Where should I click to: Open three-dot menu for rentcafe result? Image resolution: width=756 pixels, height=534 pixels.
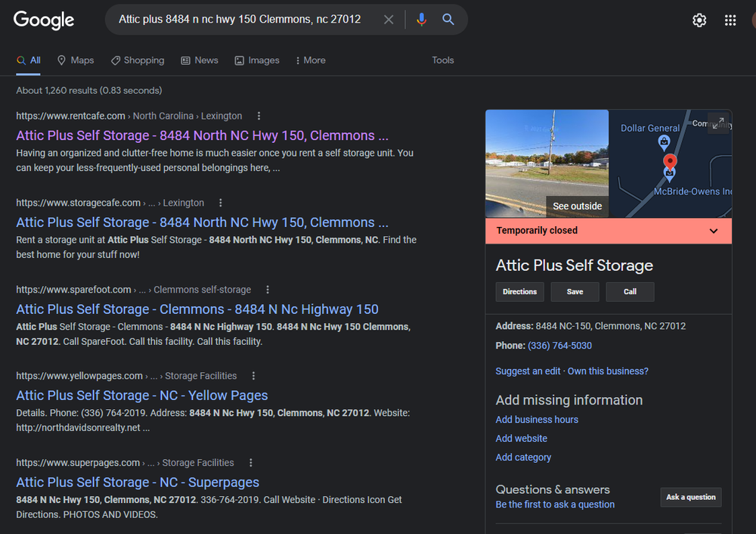tap(259, 116)
